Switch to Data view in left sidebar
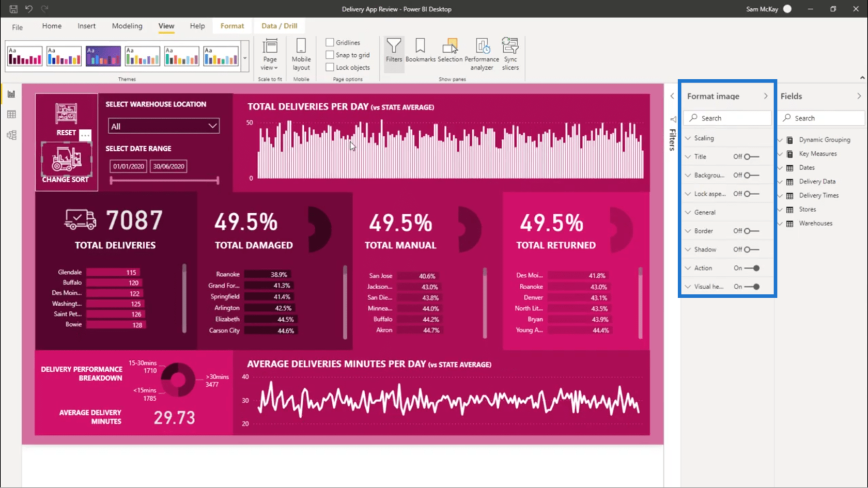 click(11, 115)
